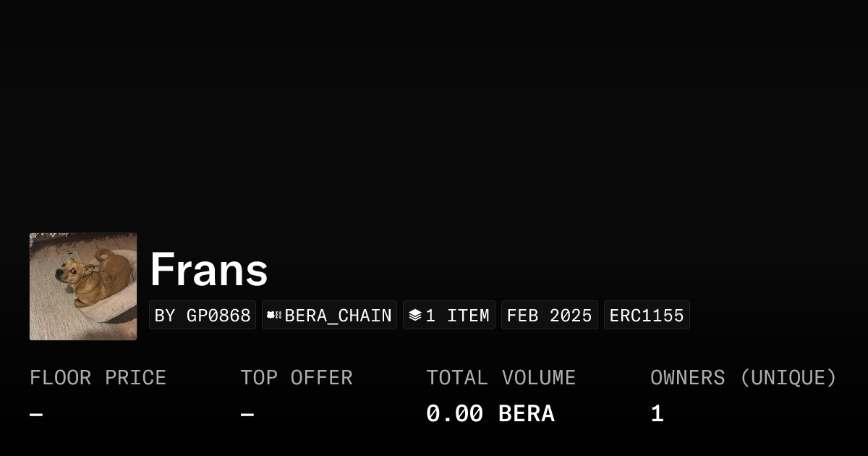Open the Frans collection thumbnail image
Image resolution: width=868 pixels, height=456 pixels.
tap(82, 286)
